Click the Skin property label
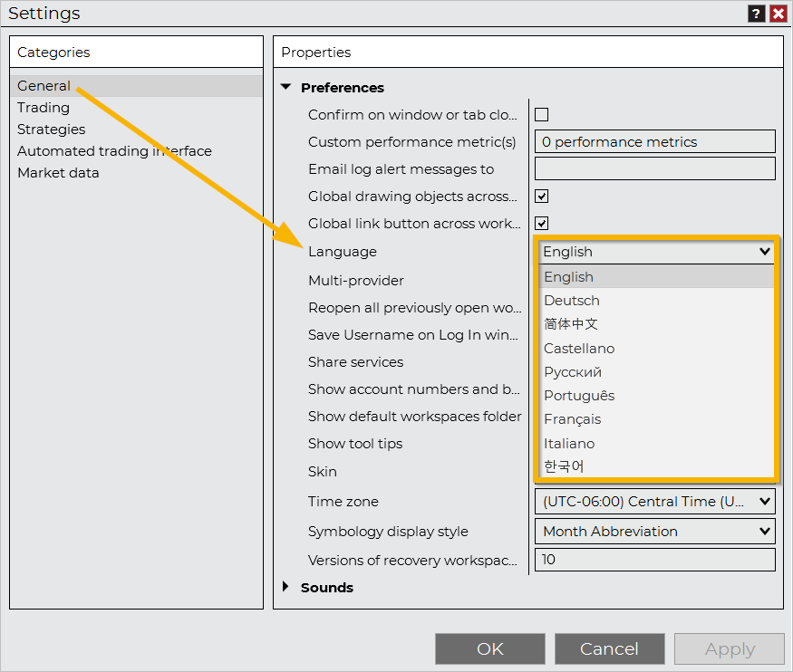 pos(323,472)
